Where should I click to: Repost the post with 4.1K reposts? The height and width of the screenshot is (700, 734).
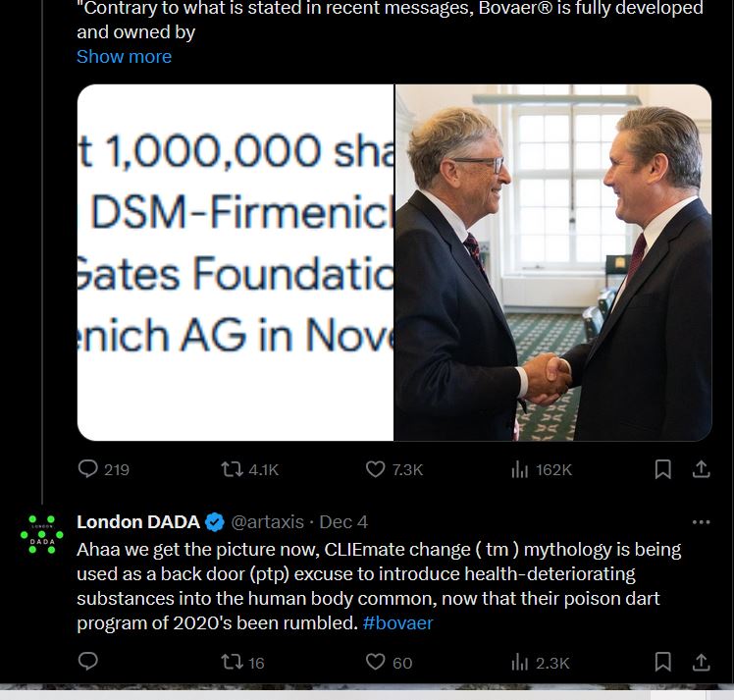pos(233,469)
